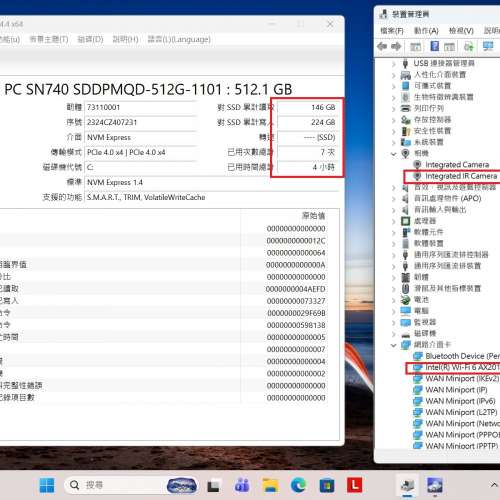The height and width of the screenshot is (500, 500).
Task: Click the blue question mark Help toolbar icon
Action: 434,46
